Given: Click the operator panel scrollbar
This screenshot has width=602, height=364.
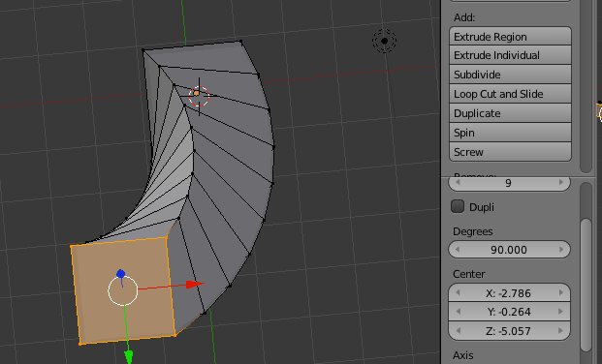Looking at the screenshot, I should [x=586, y=285].
